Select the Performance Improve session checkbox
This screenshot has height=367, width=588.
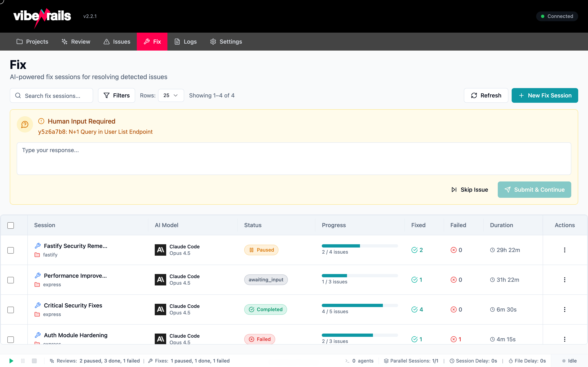point(10,280)
